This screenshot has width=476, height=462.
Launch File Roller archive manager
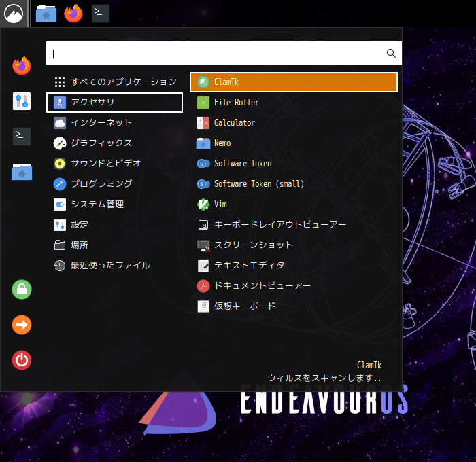tap(294, 103)
